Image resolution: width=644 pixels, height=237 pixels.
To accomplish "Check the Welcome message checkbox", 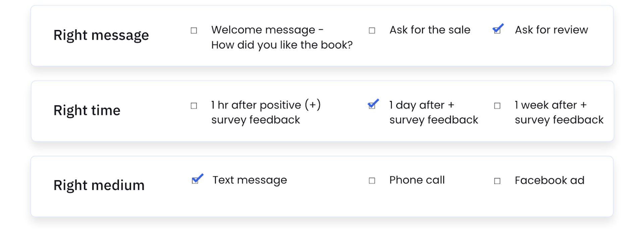I will pyautogui.click(x=194, y=31).
